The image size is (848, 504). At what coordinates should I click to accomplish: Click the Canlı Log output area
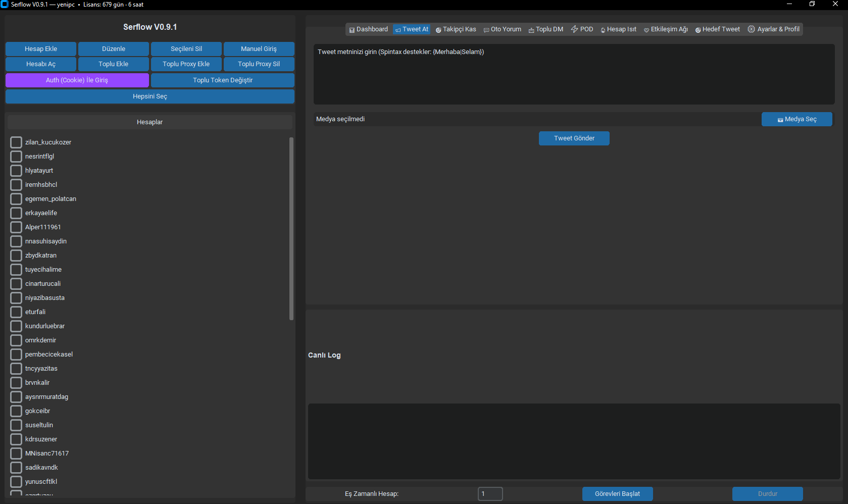(x=574, y=441)
